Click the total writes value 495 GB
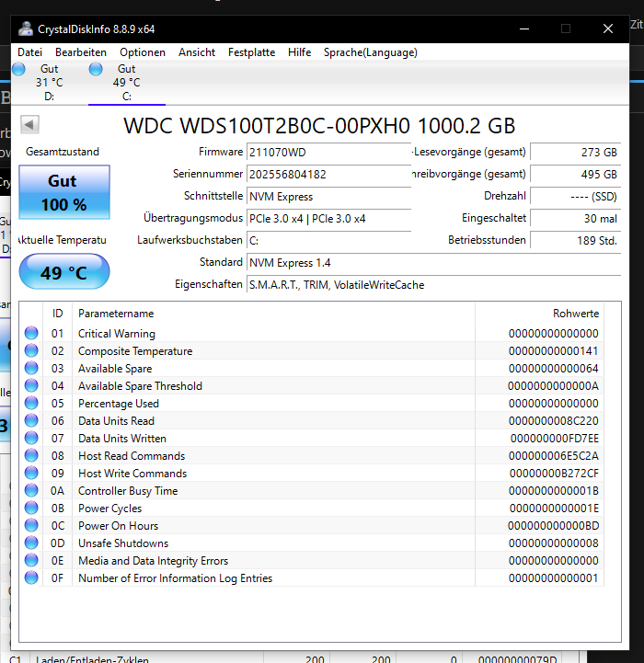This screenshot has height=663, width=644. tap(575, 174)
